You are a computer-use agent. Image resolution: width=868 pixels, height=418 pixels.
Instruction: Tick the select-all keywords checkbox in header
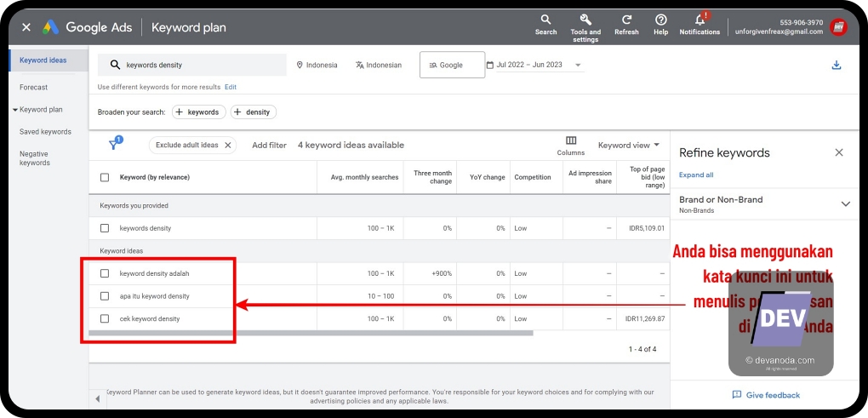pyautogui.click(x=105, y=177)
